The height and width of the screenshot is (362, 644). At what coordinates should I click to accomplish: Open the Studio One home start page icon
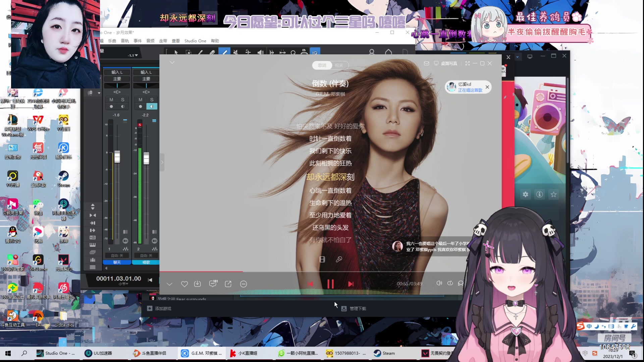click(x=388, y=52)
